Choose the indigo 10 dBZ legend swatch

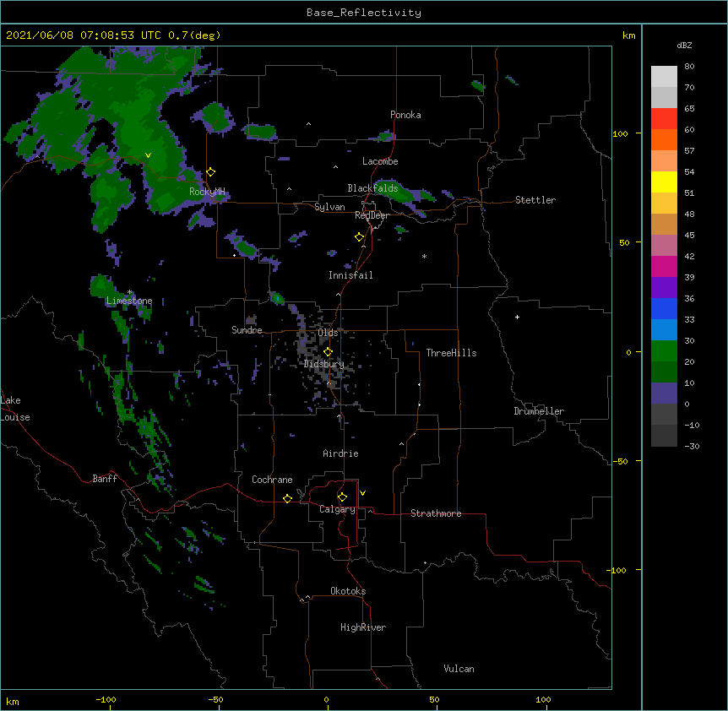(664, 393)
